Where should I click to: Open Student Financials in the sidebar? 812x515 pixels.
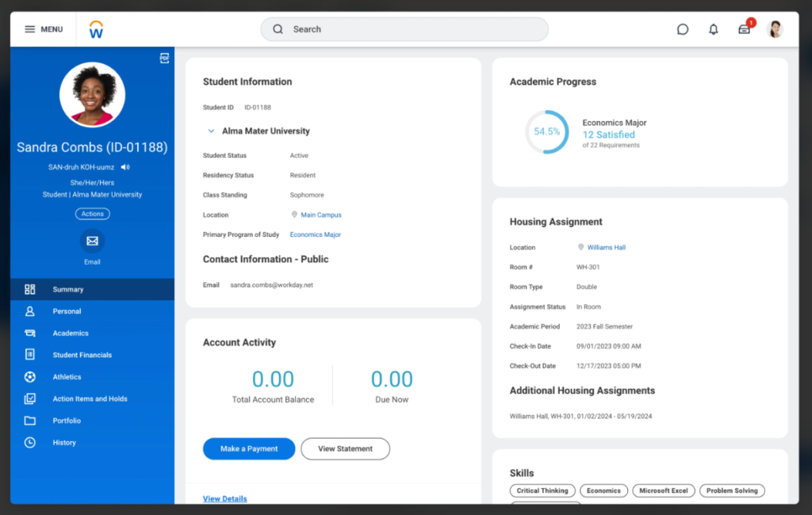(82, 355)
